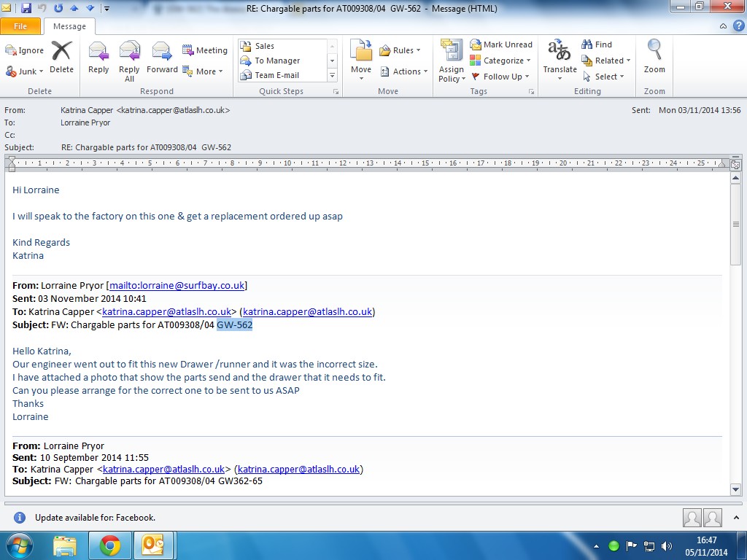The image size is (747, 560).
Task: Click the Zoom magnifier icon
Action: point(654,58)
